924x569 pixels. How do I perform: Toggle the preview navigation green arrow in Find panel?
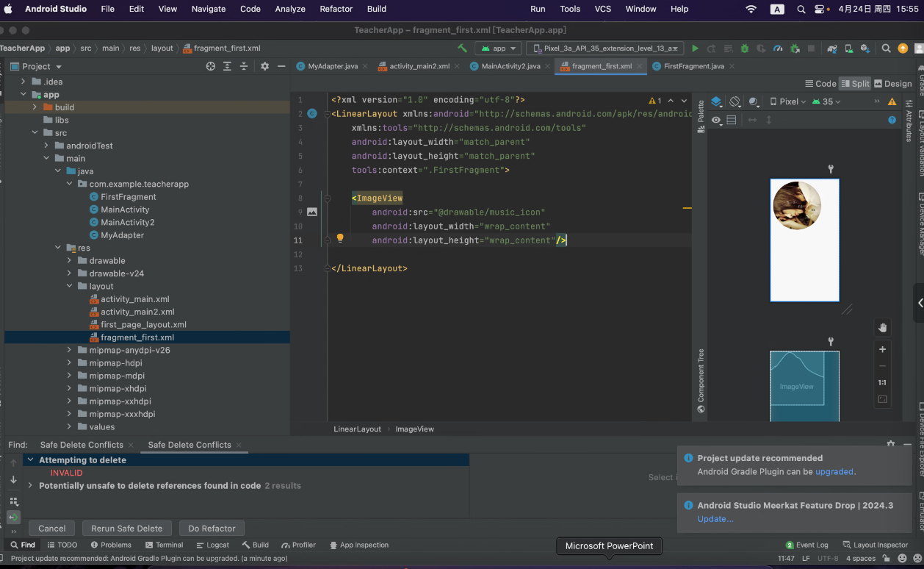[13, 518]
